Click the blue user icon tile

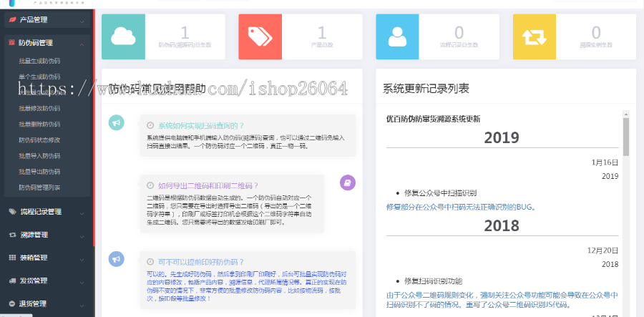point(397,36)
